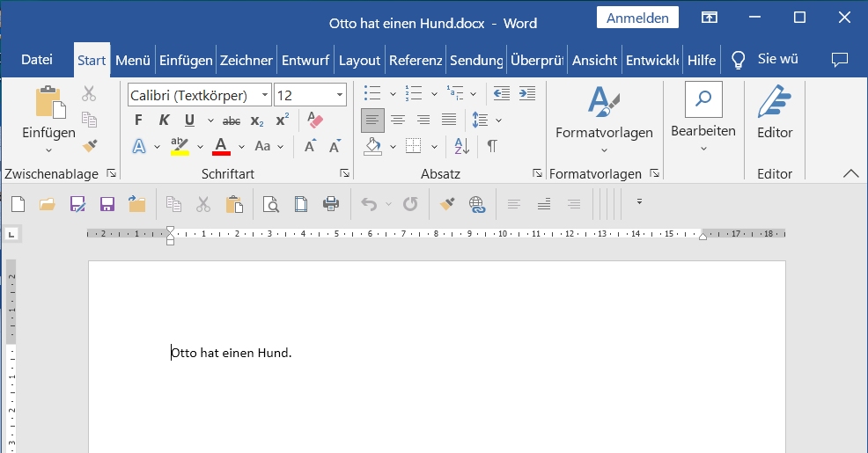Save document with the purple diskette icon
The width and height of the screenshot is (868, 453).
107,204
